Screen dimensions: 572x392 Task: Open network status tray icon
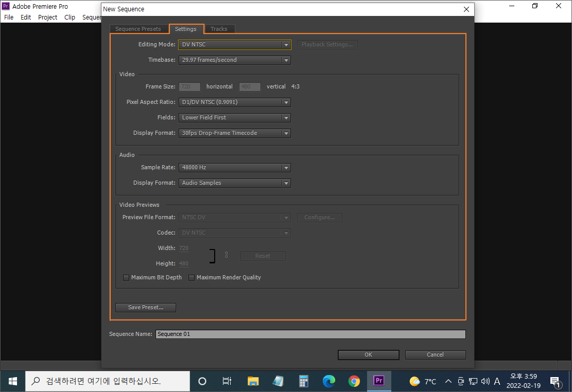tap(473, 381)
